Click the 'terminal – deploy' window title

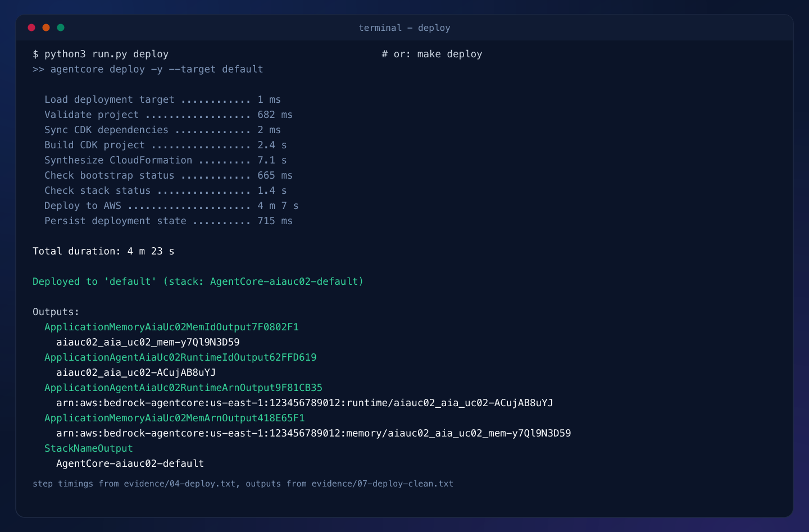point(404,28)
